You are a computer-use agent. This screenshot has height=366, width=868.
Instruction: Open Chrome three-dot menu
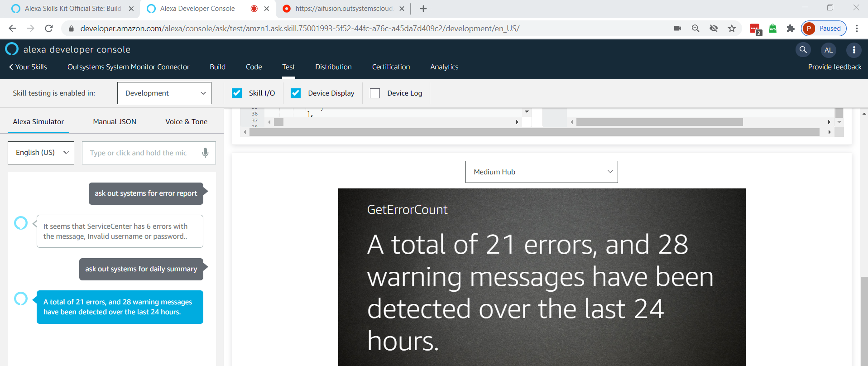pos(857,29)
